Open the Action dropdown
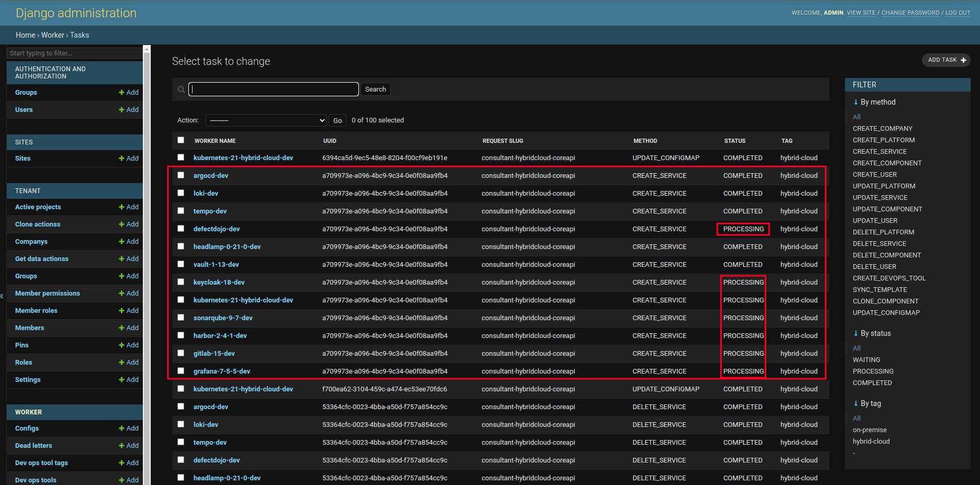Viewport: 980px width, 485px height. pos(266,120)
